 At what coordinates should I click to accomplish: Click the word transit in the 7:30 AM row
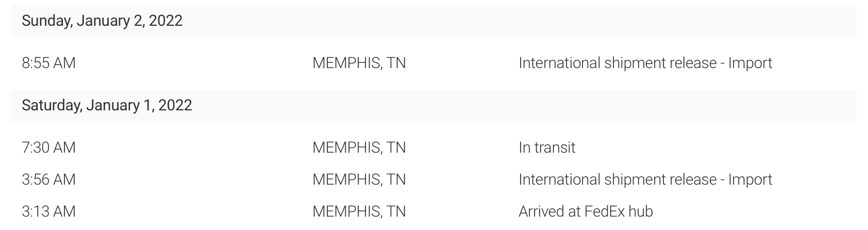tap(555, 147)
